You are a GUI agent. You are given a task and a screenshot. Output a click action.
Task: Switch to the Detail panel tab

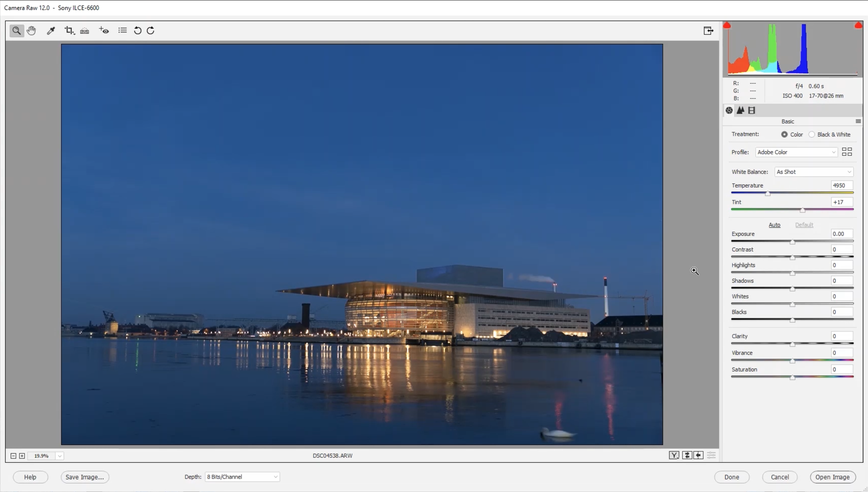coord(740,110)
